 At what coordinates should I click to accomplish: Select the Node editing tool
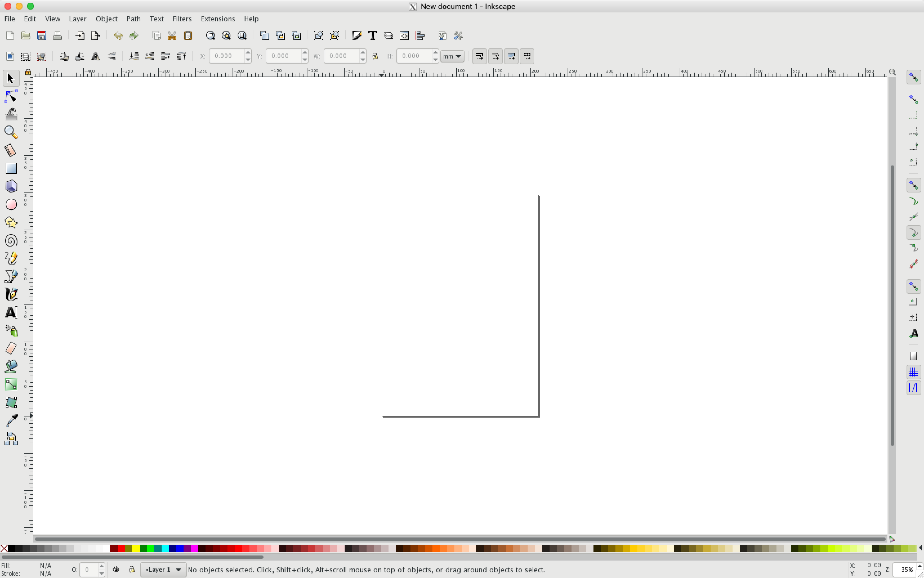pyautogui.click(x=11, y=97)
